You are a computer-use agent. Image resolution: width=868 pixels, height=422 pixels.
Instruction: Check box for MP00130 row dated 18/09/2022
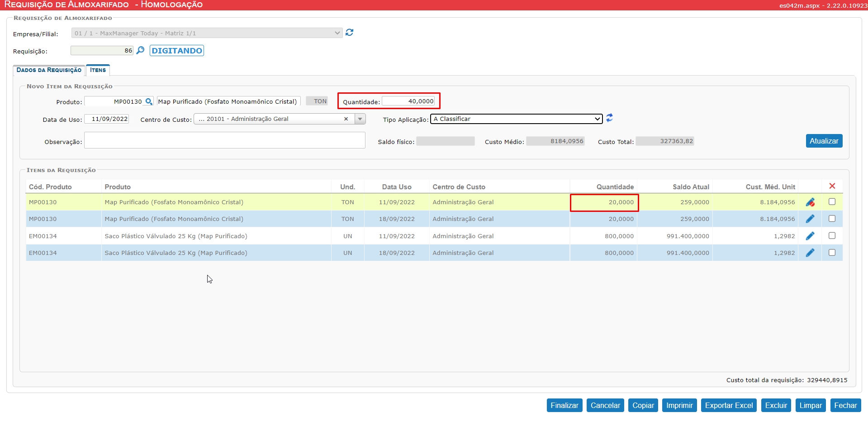click(x=832, y=218)
